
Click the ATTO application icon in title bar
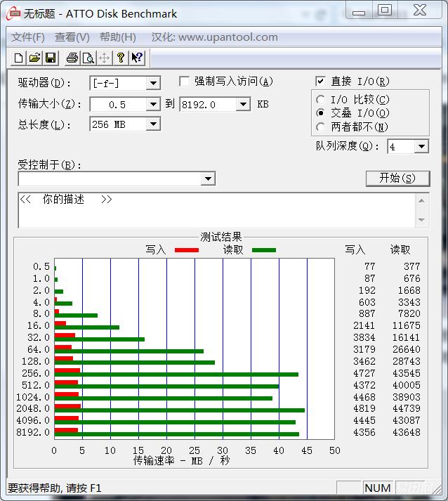click(13, 14)
